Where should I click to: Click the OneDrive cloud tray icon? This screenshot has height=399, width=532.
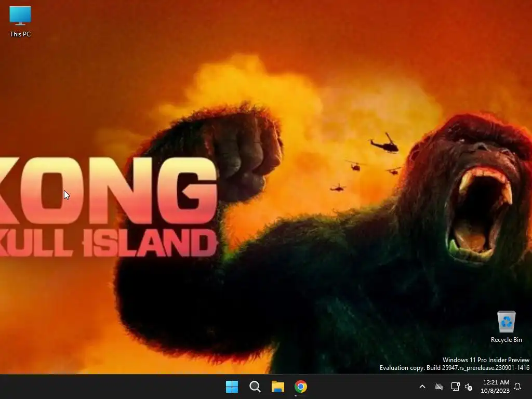coord(439,387)
